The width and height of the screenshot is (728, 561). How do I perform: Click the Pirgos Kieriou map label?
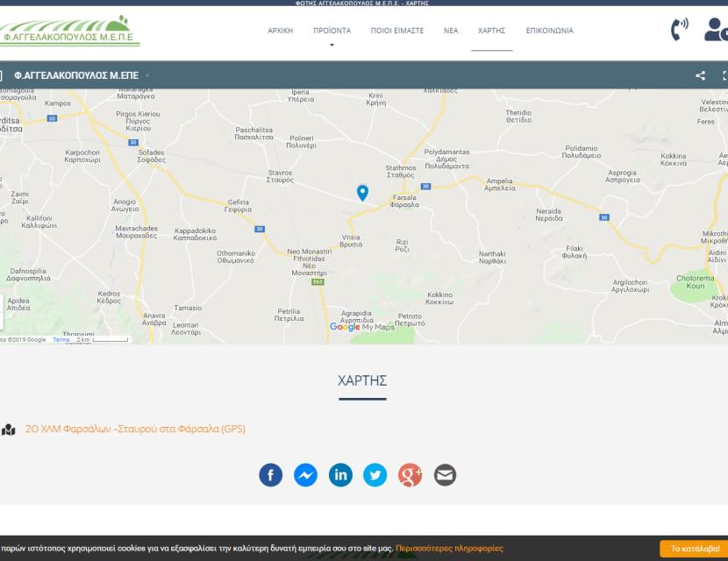click(138, 121)
